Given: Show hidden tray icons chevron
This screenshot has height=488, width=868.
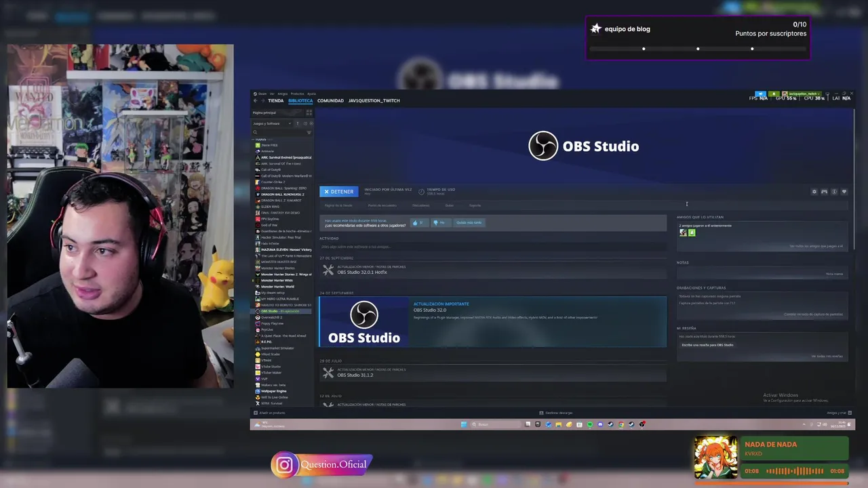Looking at the screenshot, I should (804, 424).
